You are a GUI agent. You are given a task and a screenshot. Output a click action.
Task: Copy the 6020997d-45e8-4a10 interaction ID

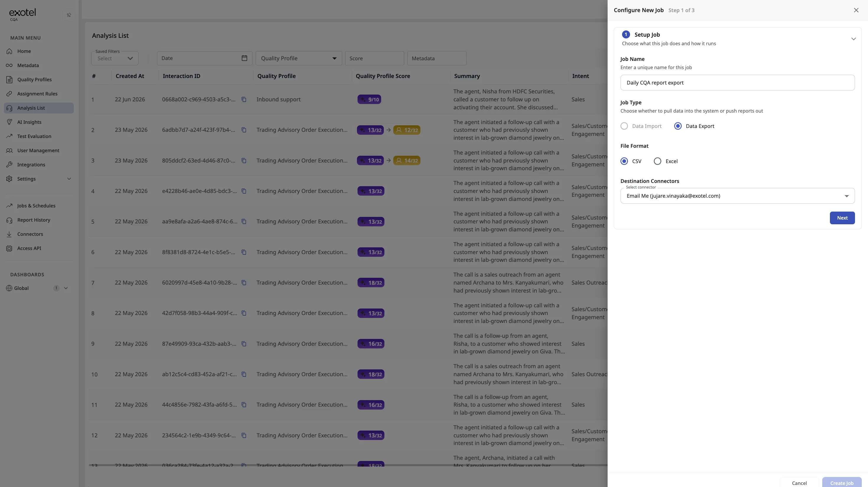(x=244, y=283)
